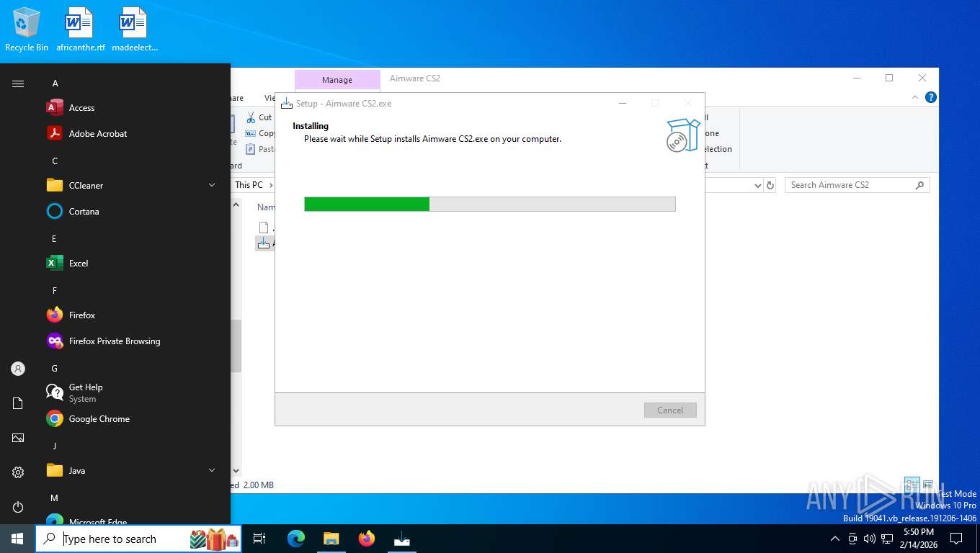980x553 pixels.
Task: Focus the Search Aimware CS2 field
Action: click(857, 185)
